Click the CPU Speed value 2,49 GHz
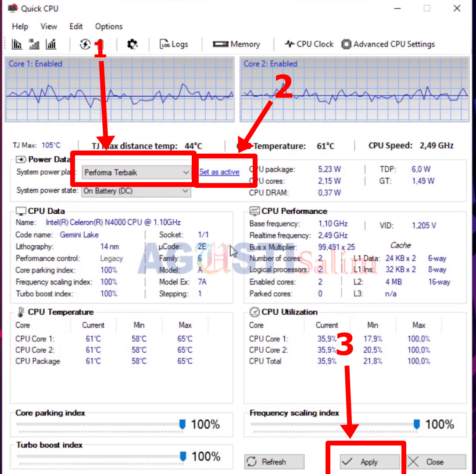The image size is (476, 474). pyautogui.click(x=437, y=145)
